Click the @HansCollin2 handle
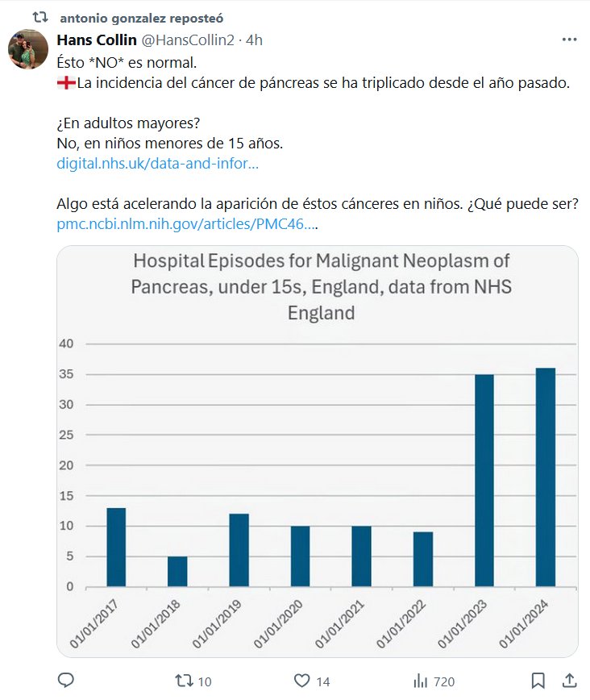Screen dimensions: 590x700 (188, 40)
